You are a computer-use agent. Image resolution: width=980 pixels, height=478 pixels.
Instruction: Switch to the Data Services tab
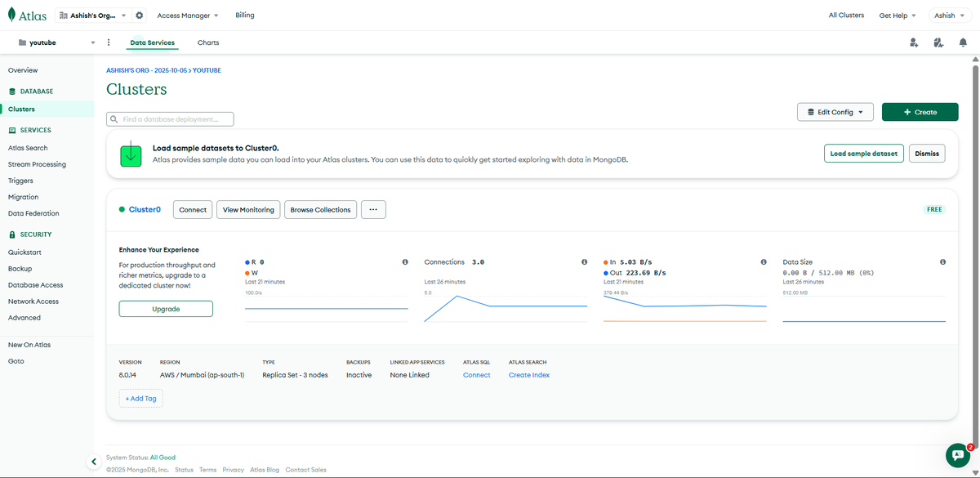coord(152,42)
